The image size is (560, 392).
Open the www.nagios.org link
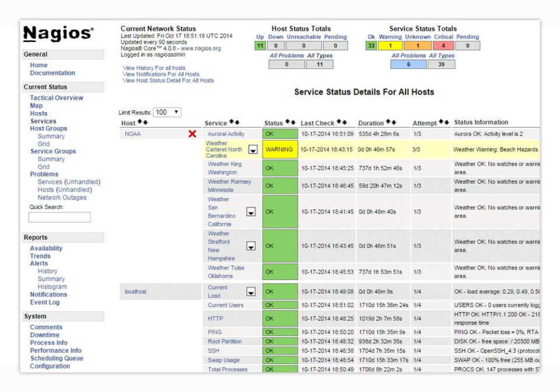[x=201, y=48]
